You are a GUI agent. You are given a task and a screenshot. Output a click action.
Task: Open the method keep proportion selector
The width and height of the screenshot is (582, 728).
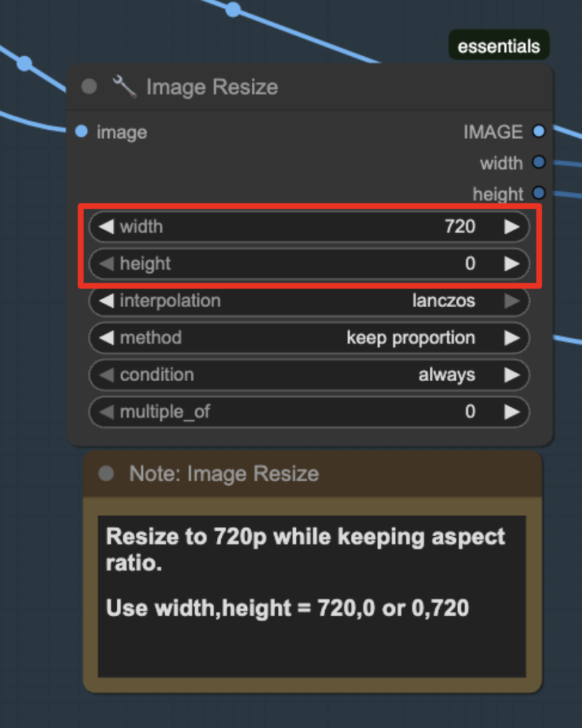(309, 338)
